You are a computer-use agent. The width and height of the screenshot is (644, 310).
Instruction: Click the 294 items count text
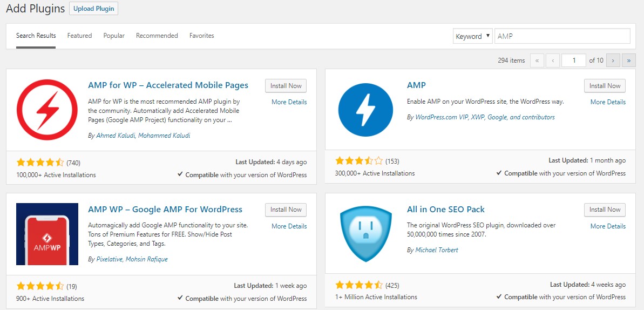[x=511, y=60]
